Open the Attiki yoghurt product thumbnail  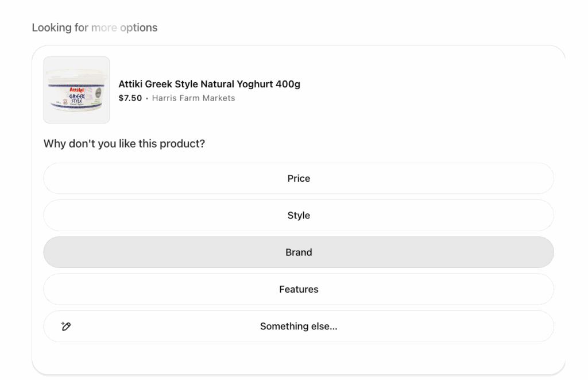[76, 90]
